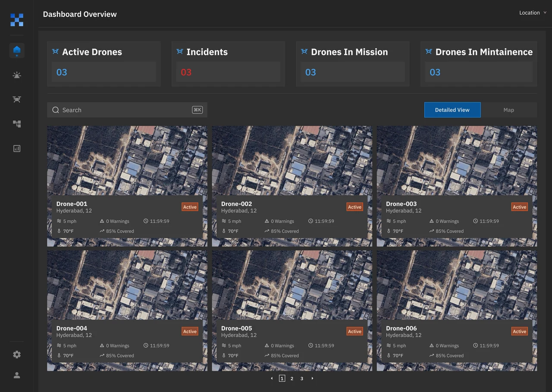Go to page 2
This screenshot has height=392, width=552.
(x=292, y=379)
